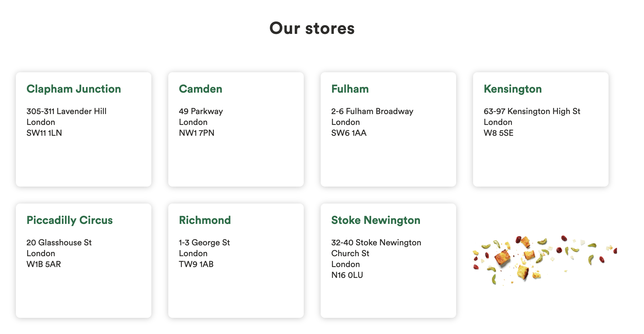Click the 2-6 Fulham Broadway address text
This screenshot has width=644, height=334.
[372, 111]
